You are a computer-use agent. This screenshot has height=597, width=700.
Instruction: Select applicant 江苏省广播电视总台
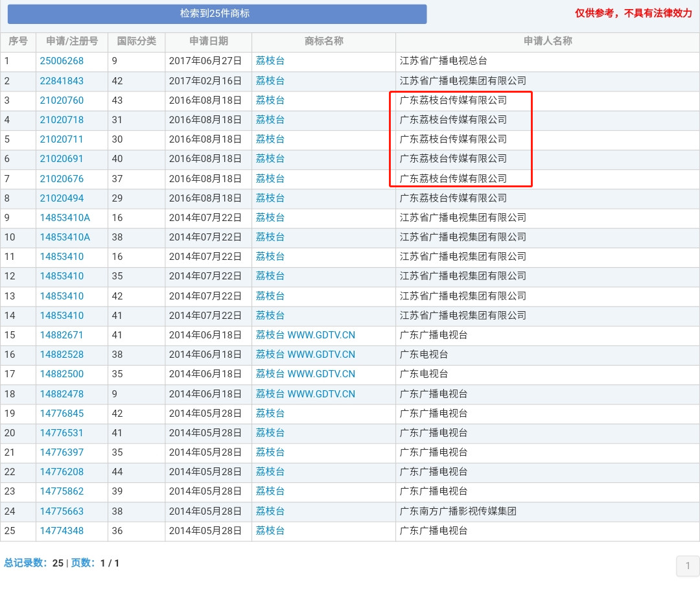pos(443,61)
